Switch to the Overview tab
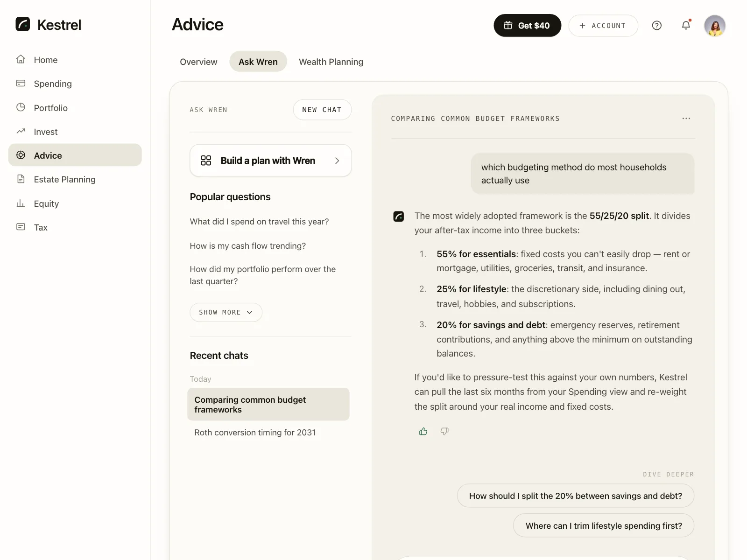The height and width of the screenshot is (560, 747). [198, 62]
